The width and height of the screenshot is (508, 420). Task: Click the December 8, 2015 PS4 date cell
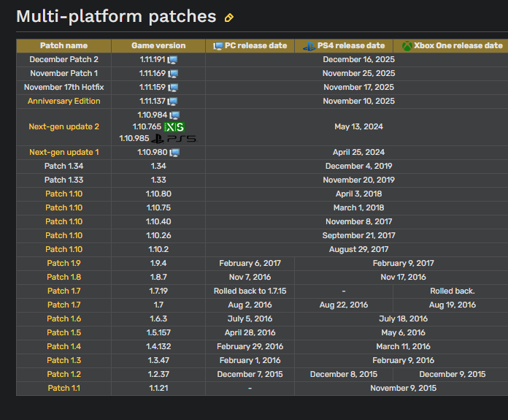pyautogui.click(x=344, y=374)
